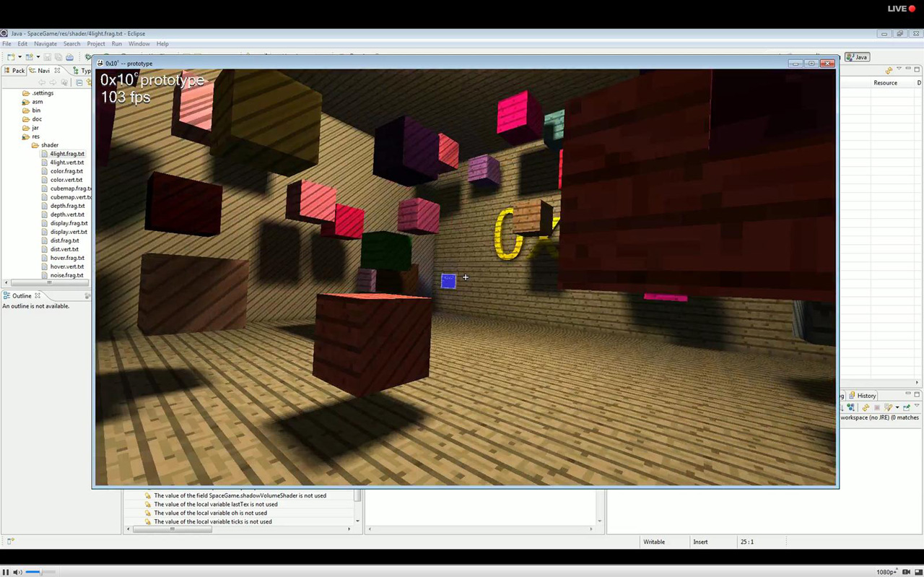The image size is (924, 577).
Task: Maximize the 0x10c prototype game window
Action: coord(811,64)
